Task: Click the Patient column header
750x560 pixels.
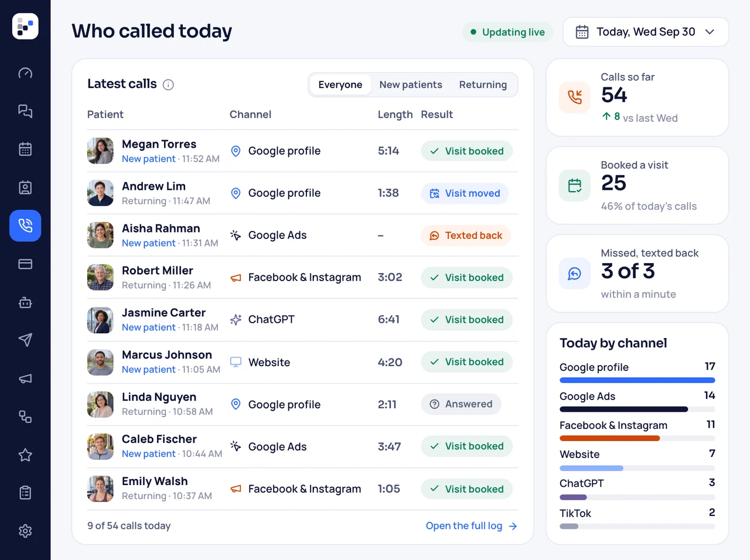Action: [x=105, y=115]
